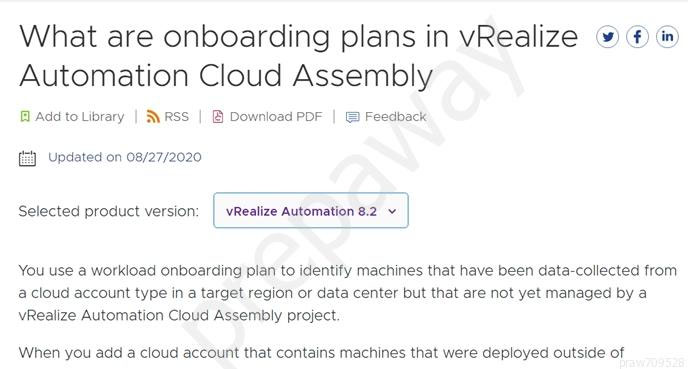Share the article on Twitter

click(x=607, y=37)
